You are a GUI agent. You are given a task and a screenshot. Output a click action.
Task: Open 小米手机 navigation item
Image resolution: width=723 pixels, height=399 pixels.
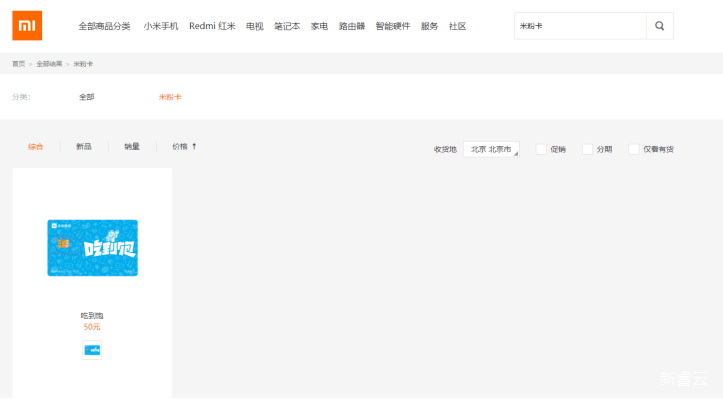pyautogui.click(x=160, y=26)
